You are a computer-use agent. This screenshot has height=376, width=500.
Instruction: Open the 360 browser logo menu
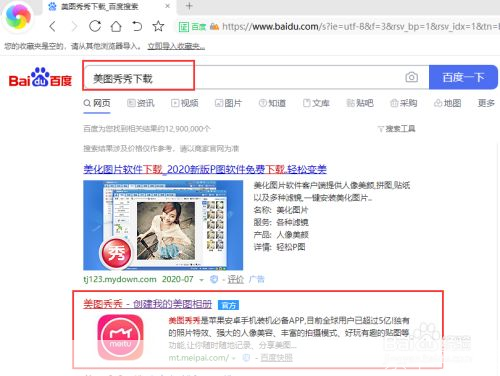point(18,16)
